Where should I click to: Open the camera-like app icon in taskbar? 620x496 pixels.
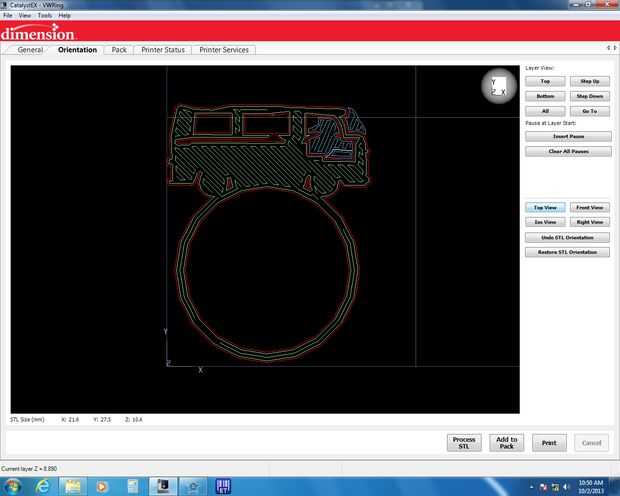tap(193, 486)
